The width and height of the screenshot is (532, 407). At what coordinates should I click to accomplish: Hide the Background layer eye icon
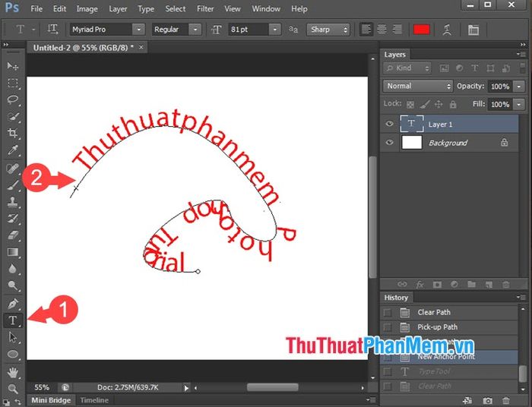coord(389,142)
